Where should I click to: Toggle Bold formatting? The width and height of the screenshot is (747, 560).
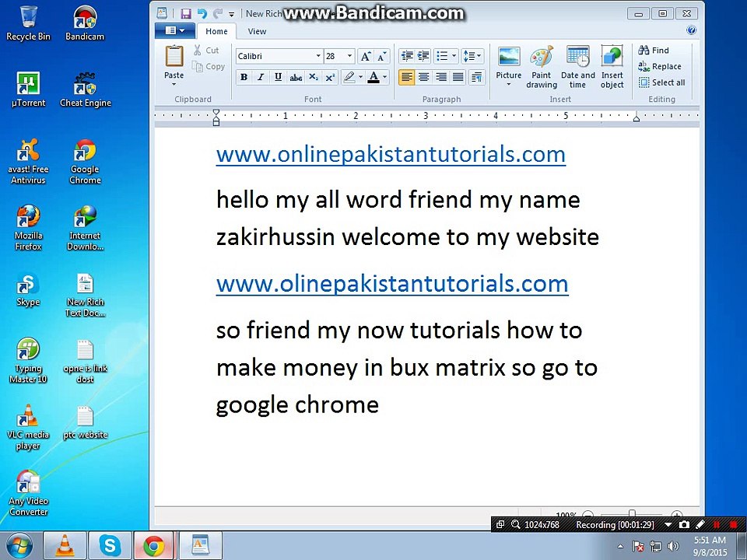tap(244, 77)
